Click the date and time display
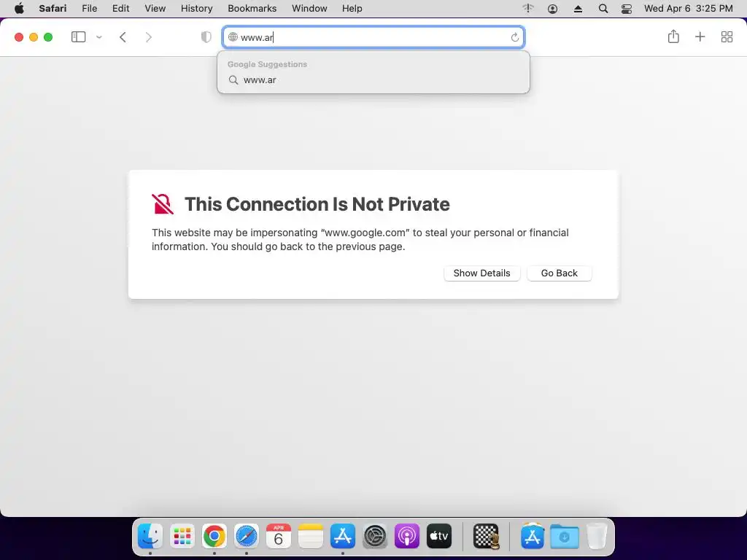The width and height of the screenshot is (747, 560). [x=689, y=9]
